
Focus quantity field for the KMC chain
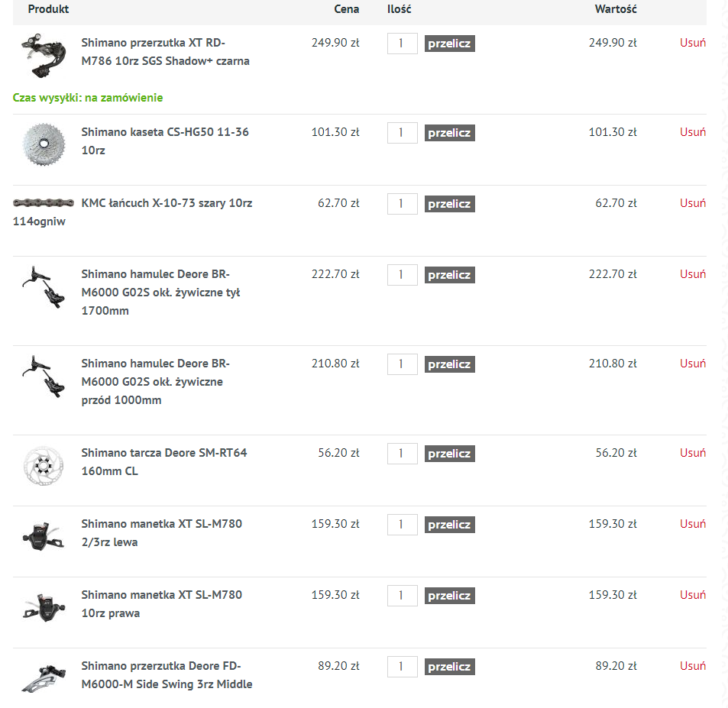tap(402, 204)
